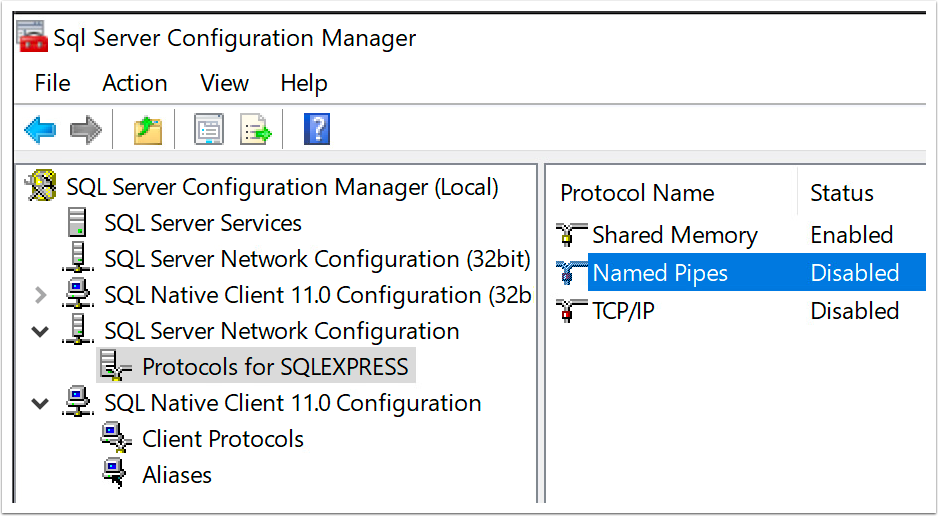Click the Back arrow toolbar icon
This screenshot has width=938, height=516.
pos(40,130)
